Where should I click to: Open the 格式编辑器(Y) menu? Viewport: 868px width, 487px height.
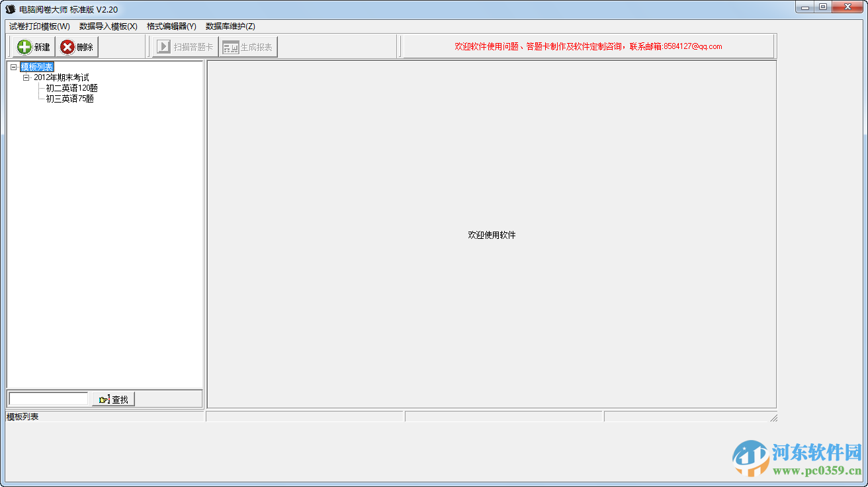[x=171, y=26]
